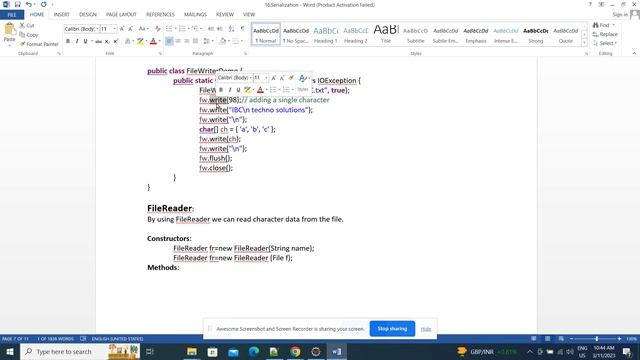Click the Paste icon in the Clipboard group
640x360 pixels.
click(9, 30)
